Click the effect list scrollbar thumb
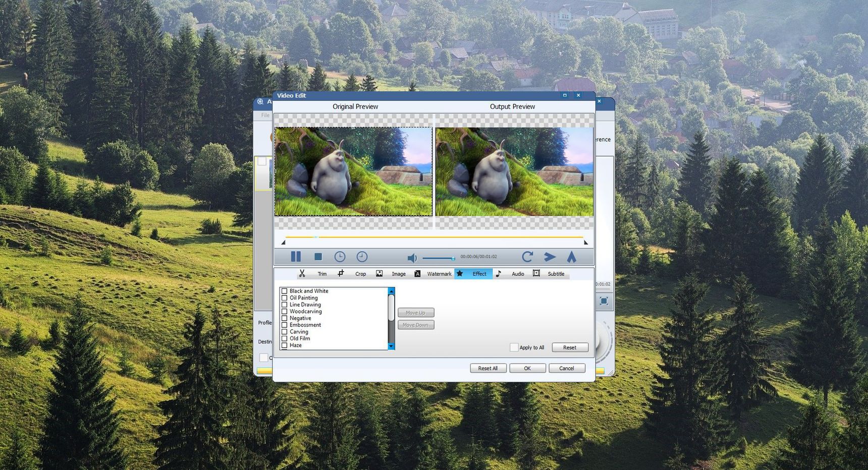The height and width of the screenshot is (470, 868). tap(391, 308)
